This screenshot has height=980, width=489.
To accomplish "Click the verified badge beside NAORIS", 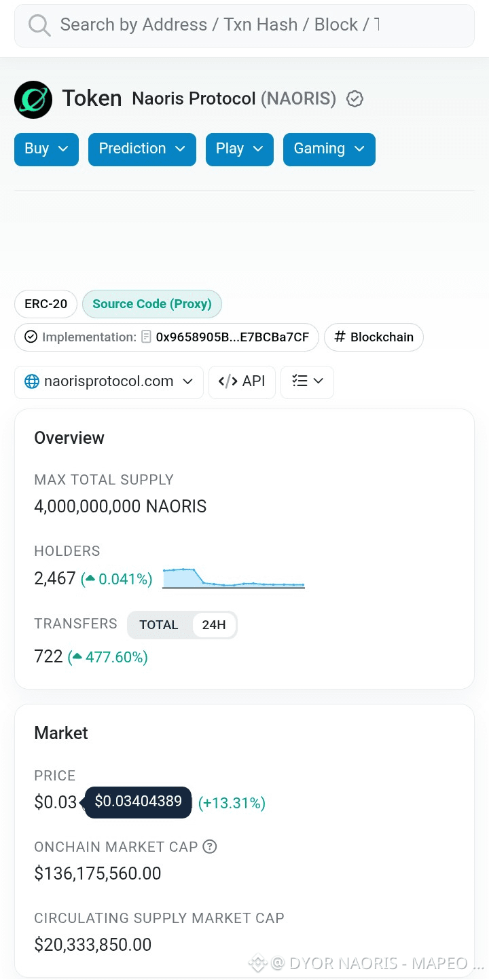I will pyautogui.click(x=355, y=99).
